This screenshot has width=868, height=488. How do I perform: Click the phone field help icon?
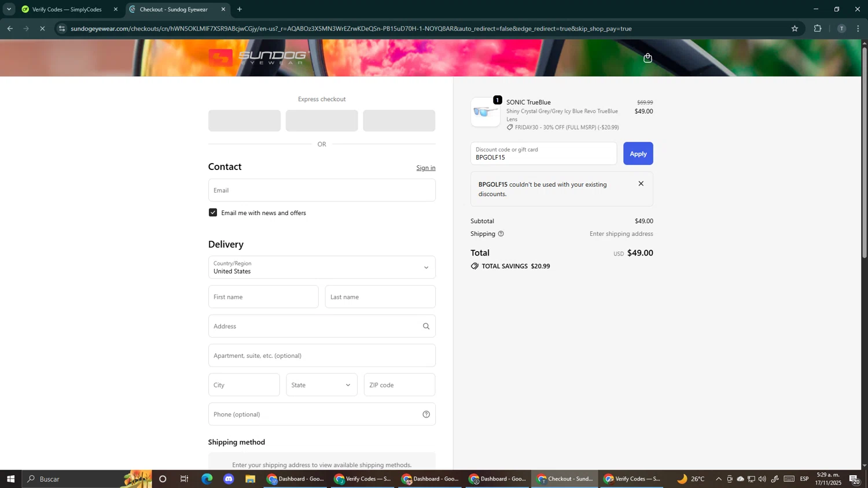coord(426,414)
